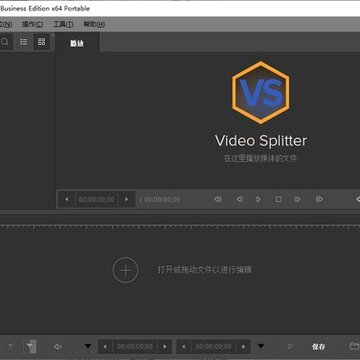Screen dimensions: 360x360
Task: Increase the segment start time
Action: pos(165,347)
